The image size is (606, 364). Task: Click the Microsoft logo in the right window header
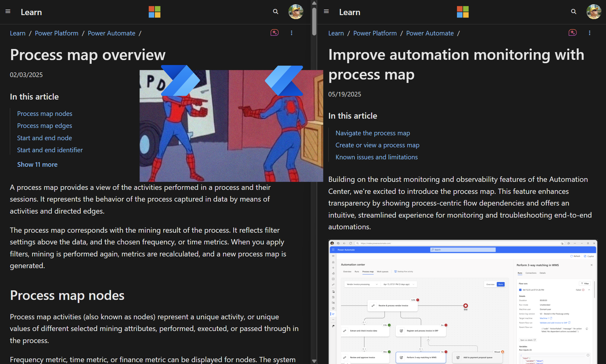click(463, 12)
